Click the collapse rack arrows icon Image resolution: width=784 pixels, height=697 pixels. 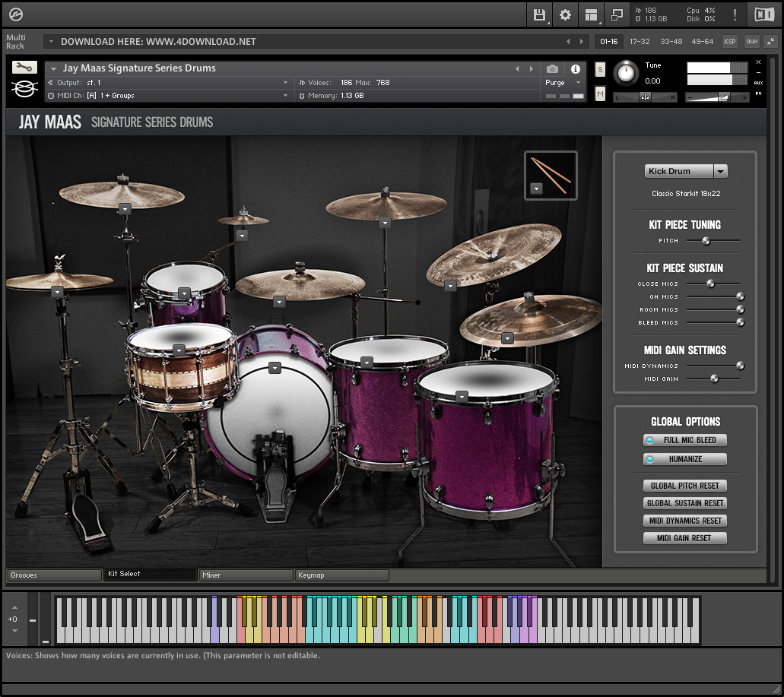pyautogui.click(x=772, y=42)
